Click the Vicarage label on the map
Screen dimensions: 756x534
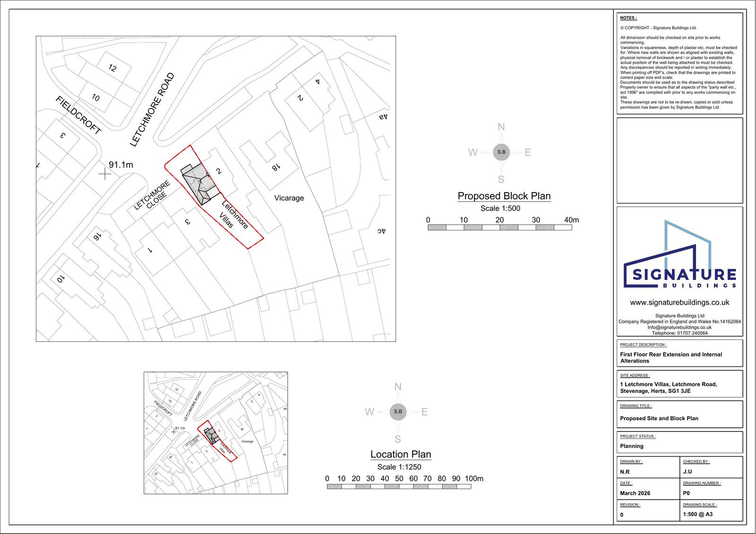(289, 198)
